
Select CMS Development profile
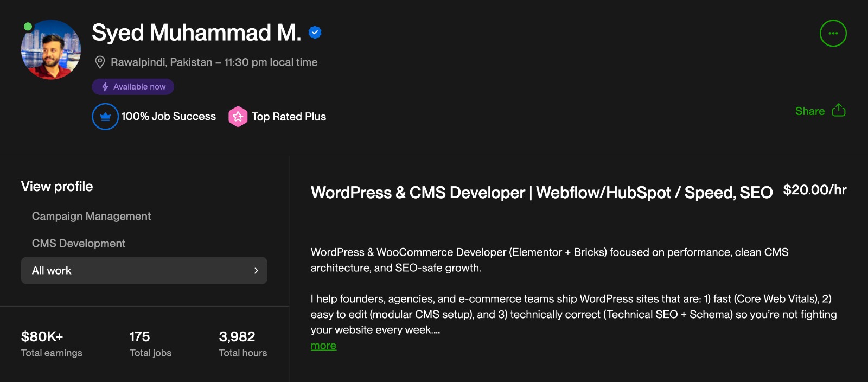coord(79,243)
